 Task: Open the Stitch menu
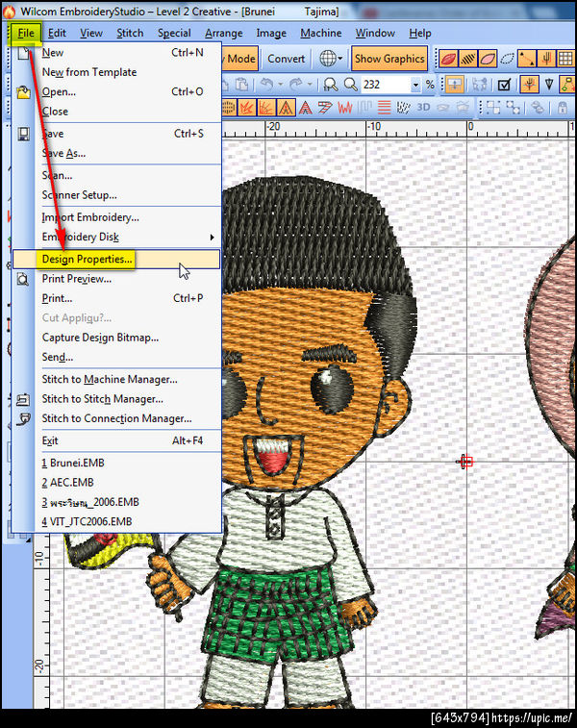(x=130, y=33)
